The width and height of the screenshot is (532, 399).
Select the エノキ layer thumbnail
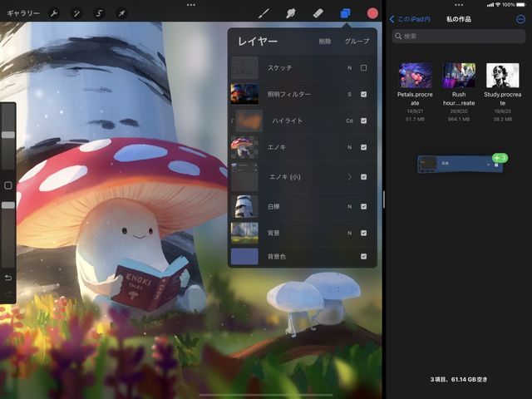point(244,147)
